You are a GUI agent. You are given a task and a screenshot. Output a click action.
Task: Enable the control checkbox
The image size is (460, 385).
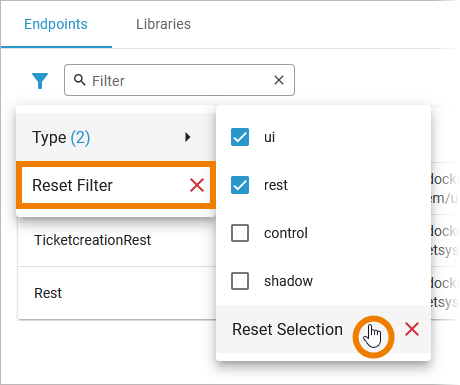pyautogui.click(x=240, y=233)
